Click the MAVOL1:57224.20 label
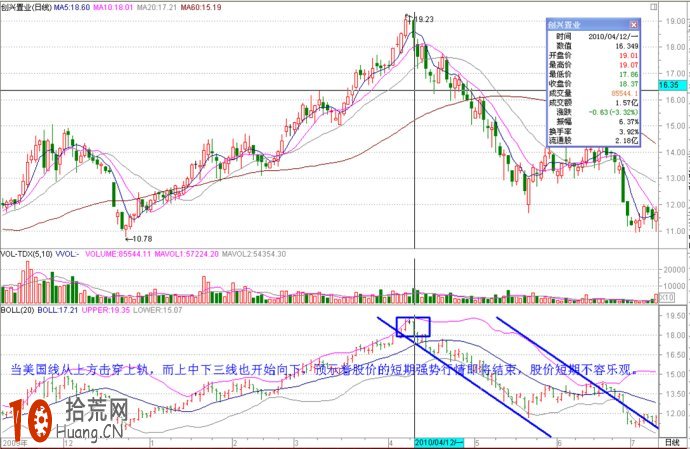Screen dimensions: 690x449 pos(187,254)
